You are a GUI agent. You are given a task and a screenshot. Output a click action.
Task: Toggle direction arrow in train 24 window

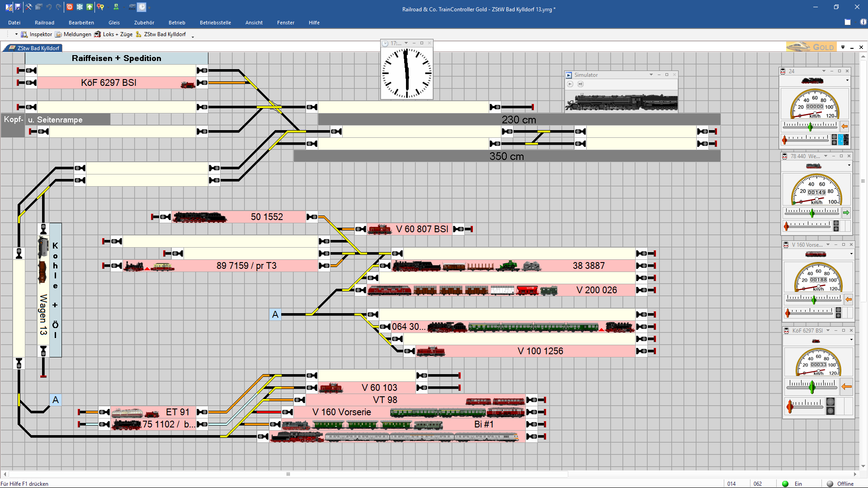[x=844, y=127]
